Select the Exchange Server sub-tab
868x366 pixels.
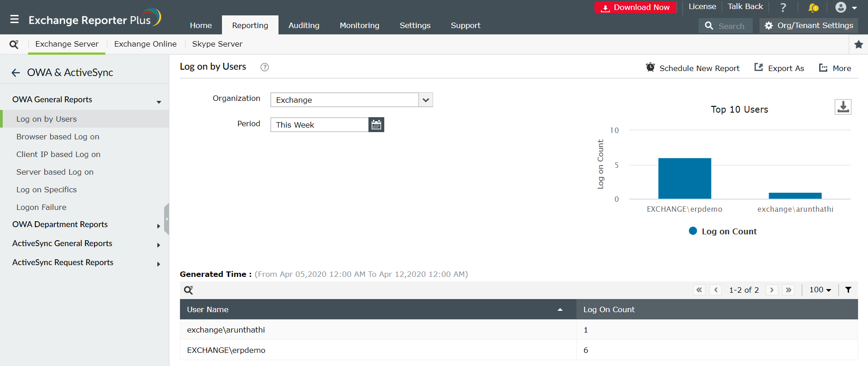pyautogui.click(x=67, y=44)
